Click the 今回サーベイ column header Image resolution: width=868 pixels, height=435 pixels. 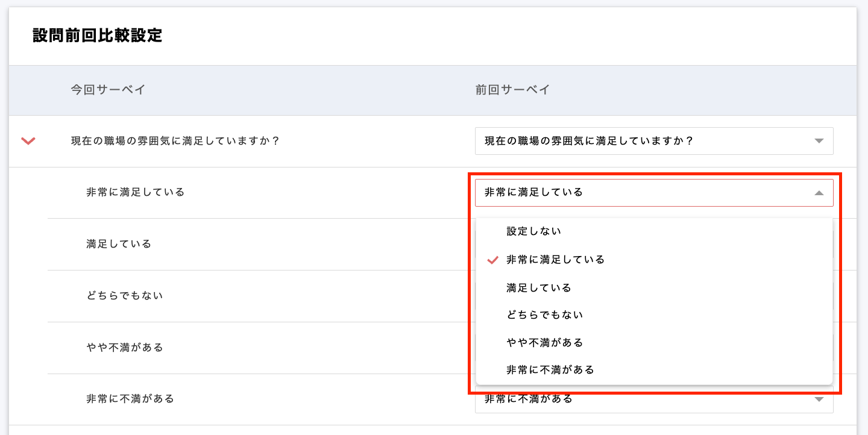pyautogui.click(x=108, y=90)
